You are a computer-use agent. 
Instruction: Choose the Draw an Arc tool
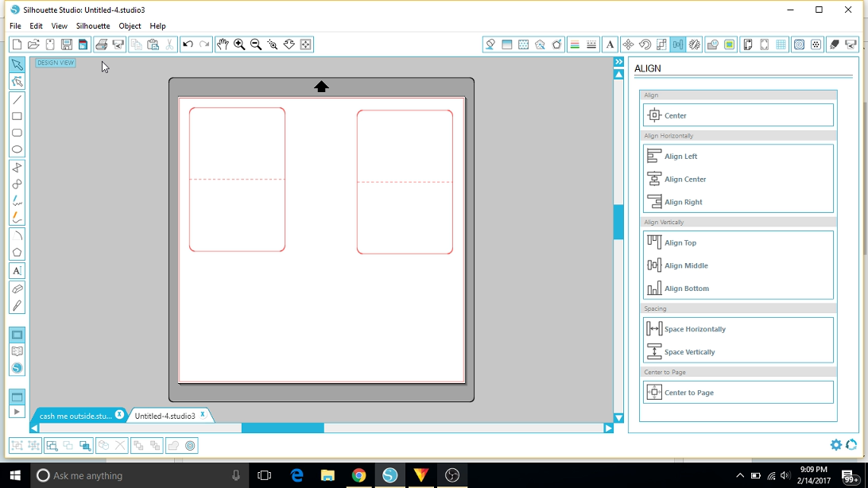(17, 236)
